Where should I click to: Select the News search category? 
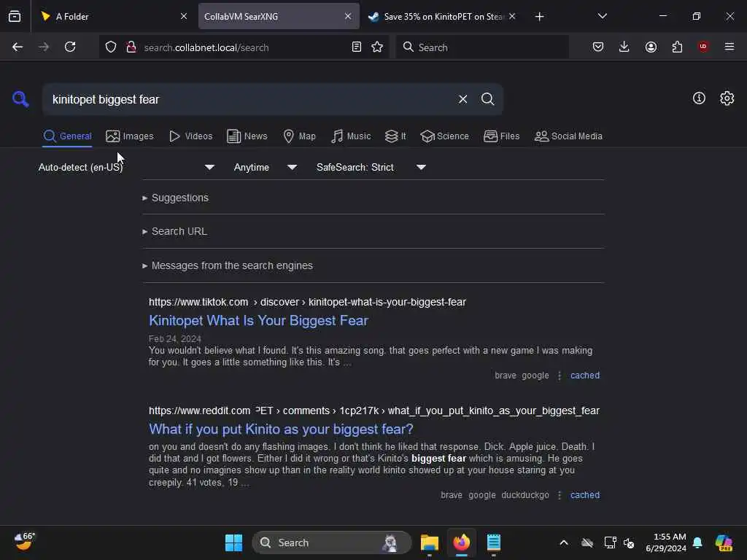coord(247,136)
